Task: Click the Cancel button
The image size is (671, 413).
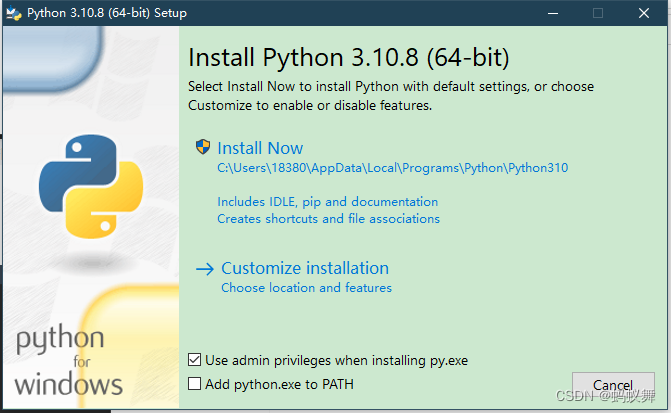Action: coord(613,385)
